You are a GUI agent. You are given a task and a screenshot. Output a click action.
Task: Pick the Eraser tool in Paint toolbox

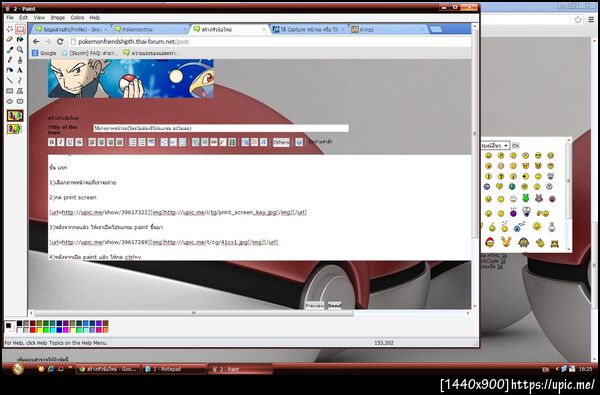[x=10, y=39]
